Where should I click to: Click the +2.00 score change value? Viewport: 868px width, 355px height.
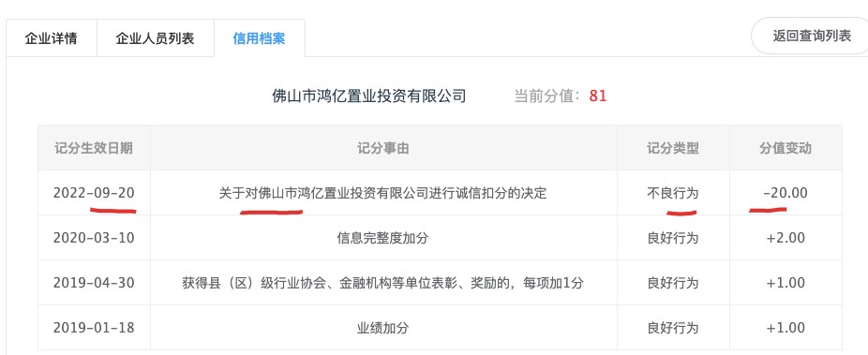click(786, 238)
